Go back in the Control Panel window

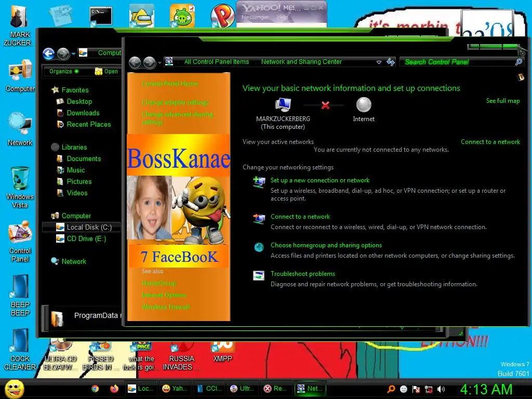(135, 62)
